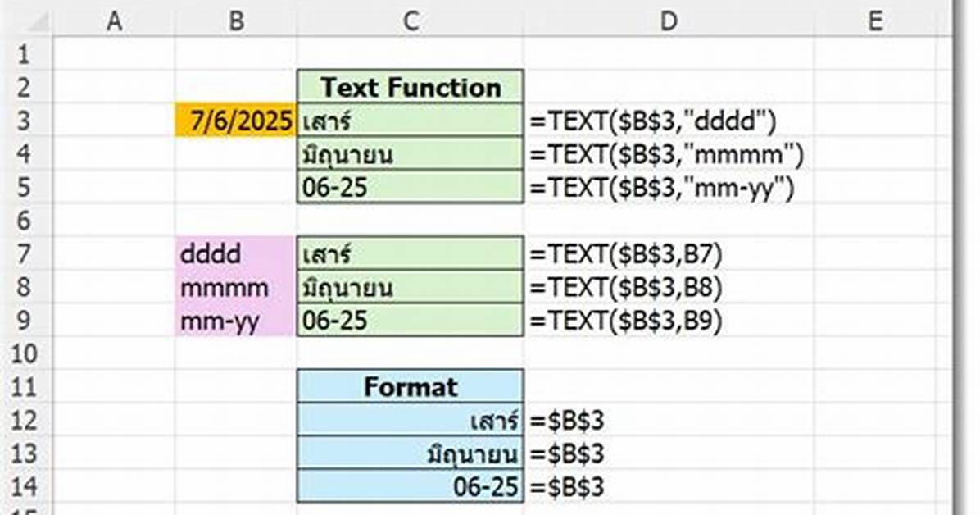The image size is (980, 515).
Task: Click the pink 'dddd' cell
Action: coord(236,253)
